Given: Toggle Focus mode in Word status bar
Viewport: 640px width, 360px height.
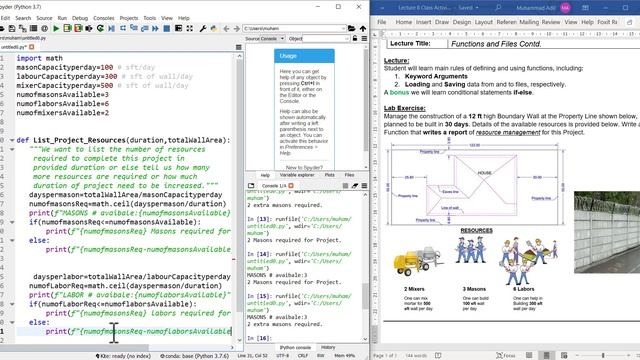Looking at the screenshot, I should (505, 355).
